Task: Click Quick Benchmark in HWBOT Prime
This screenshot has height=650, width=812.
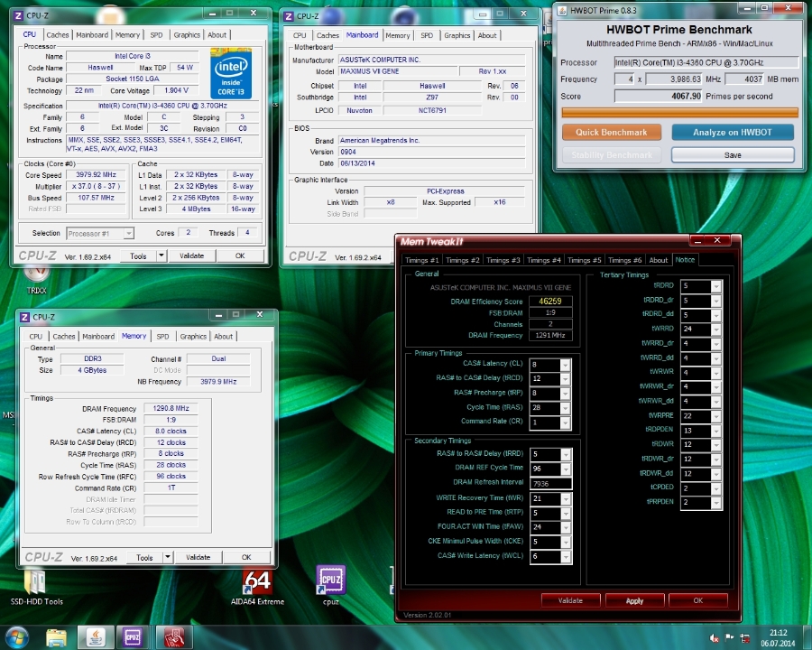Action: click(612, 132)
